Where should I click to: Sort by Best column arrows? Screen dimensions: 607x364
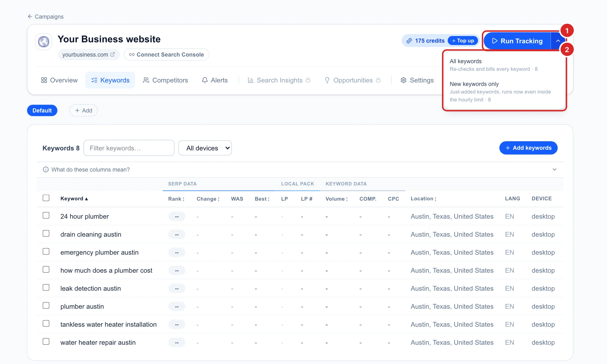268,199
